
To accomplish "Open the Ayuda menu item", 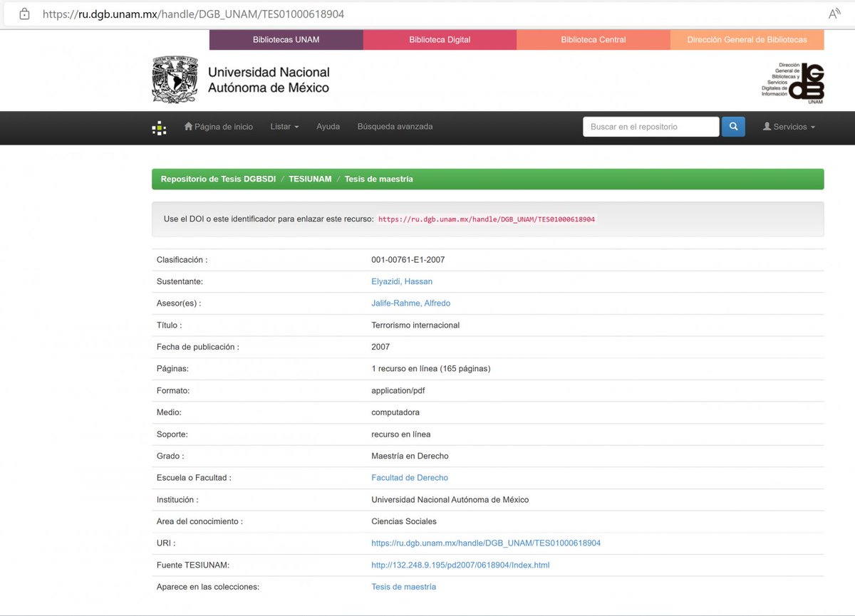I will pyautogui.click(x=328, y=127).
